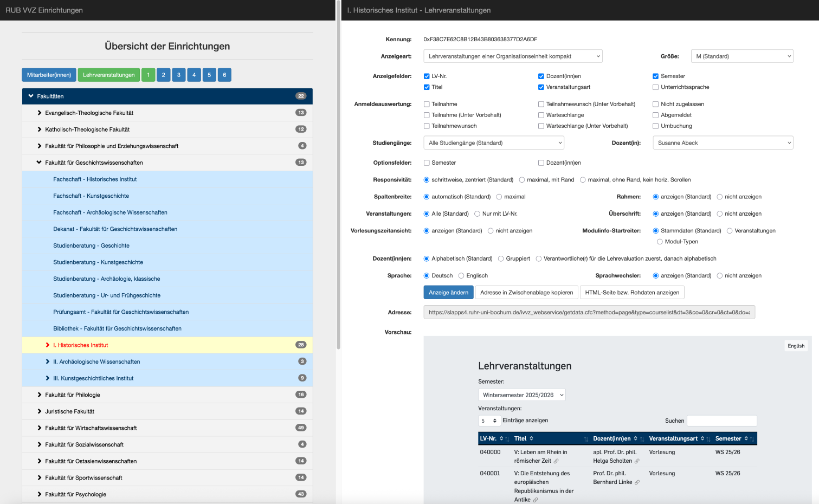Open Dozent(in) dropdown showing Susanne Abeck

pos(723,143)
